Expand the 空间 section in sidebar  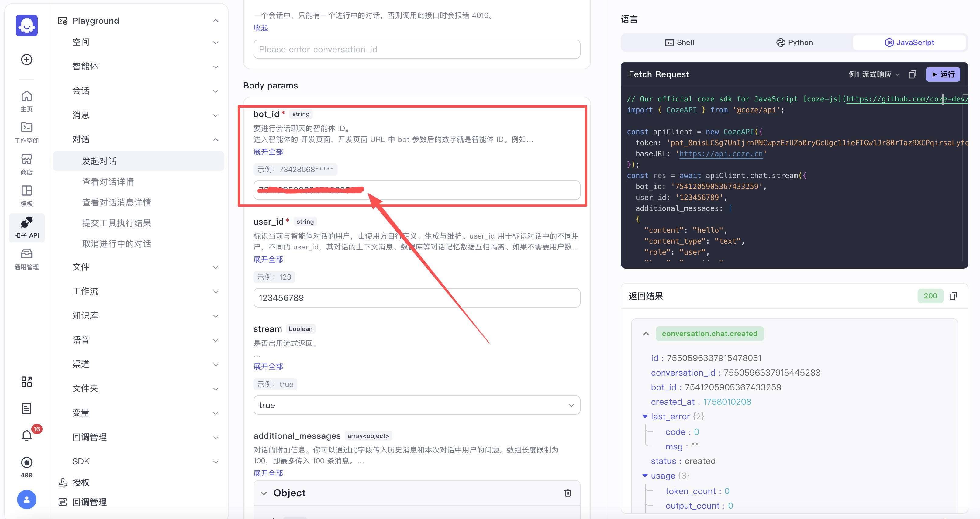[x=215, y=43]
